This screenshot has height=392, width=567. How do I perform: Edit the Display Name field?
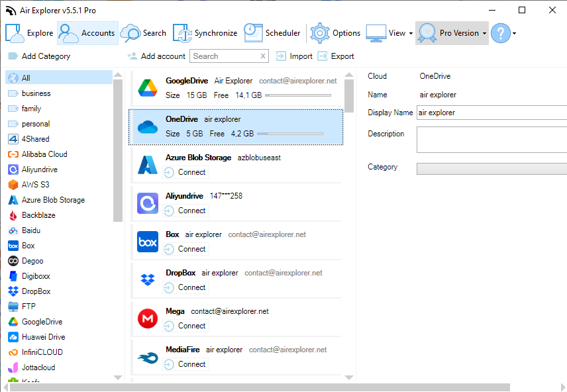[x=491, y=113]
